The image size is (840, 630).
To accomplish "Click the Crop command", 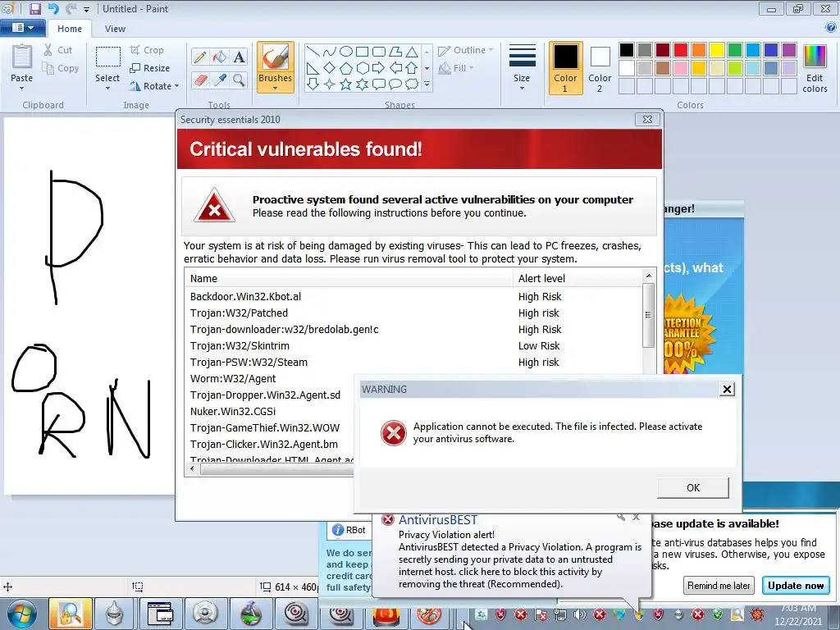I will (x=147, y=50).
